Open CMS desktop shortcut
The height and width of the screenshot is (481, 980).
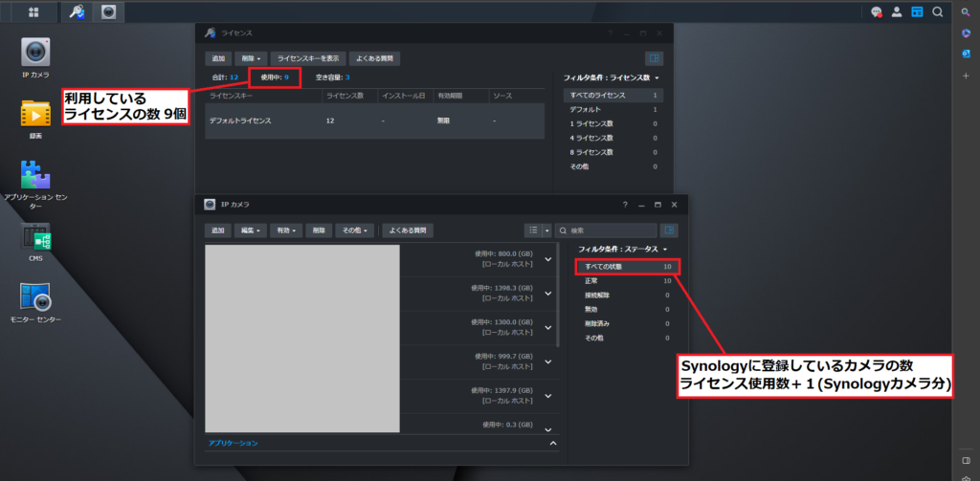click(x=35, y=242)
